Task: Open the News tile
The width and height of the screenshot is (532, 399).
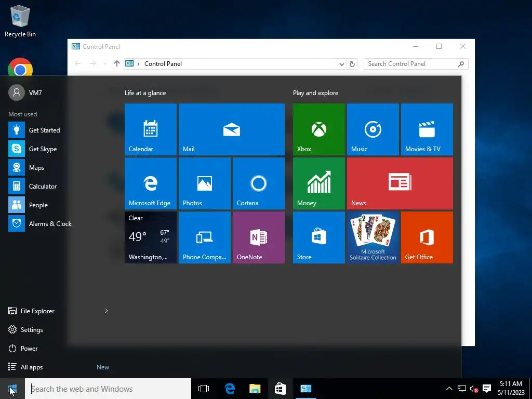Action: [x=400, y=183]
